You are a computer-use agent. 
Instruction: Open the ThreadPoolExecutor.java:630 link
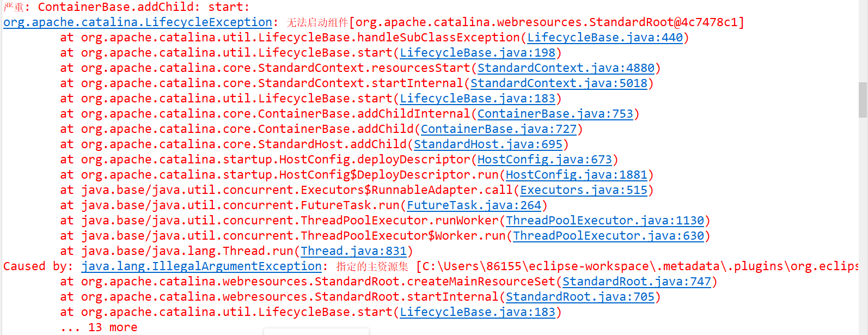point(608,236)
